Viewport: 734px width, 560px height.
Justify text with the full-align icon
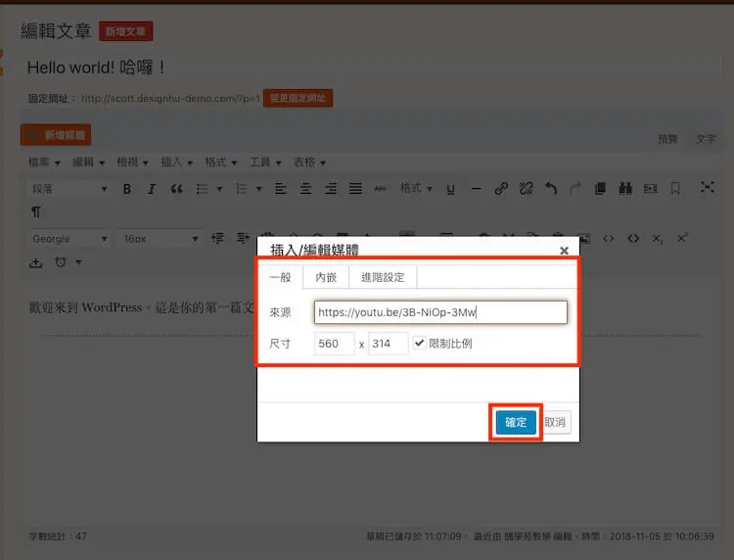(356, 189)
